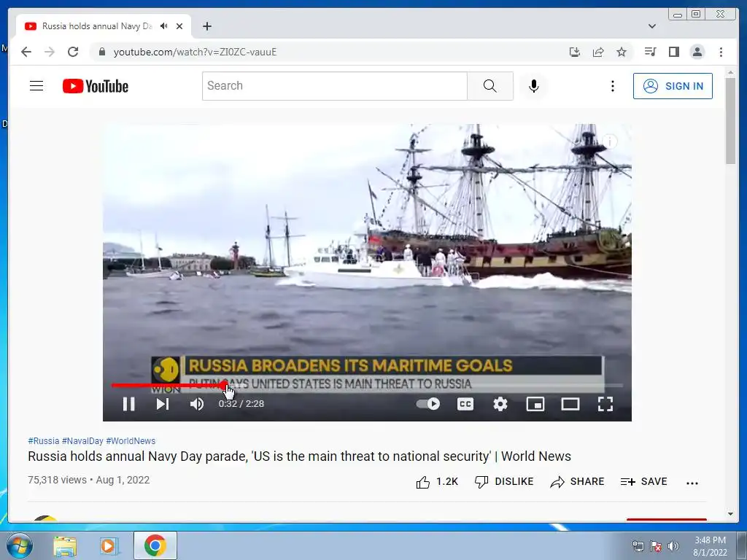This screenshot has height=560, width=747.
Task: Open the player settings gear
Action: 500,404
